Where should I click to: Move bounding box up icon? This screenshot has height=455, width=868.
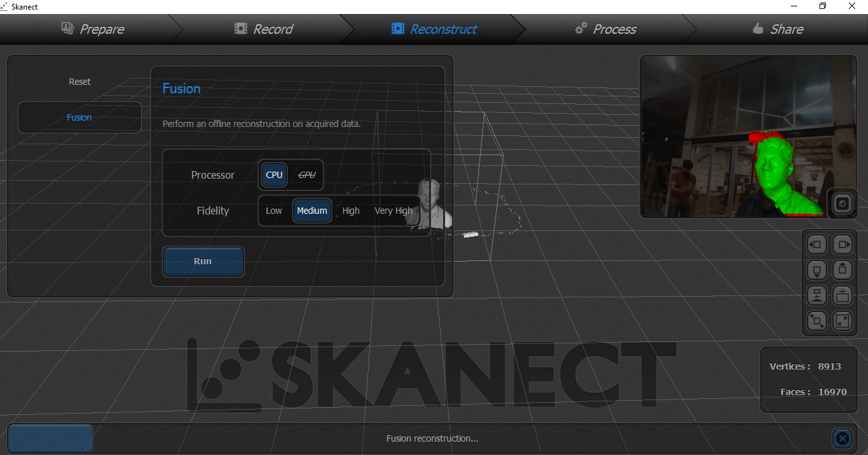click(842, 270)
